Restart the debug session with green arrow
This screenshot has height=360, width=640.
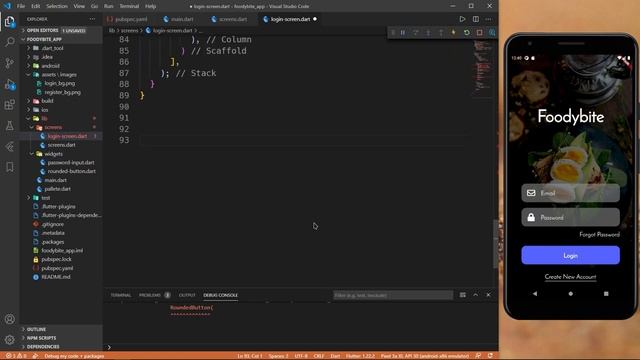click(x=467, y=33)
